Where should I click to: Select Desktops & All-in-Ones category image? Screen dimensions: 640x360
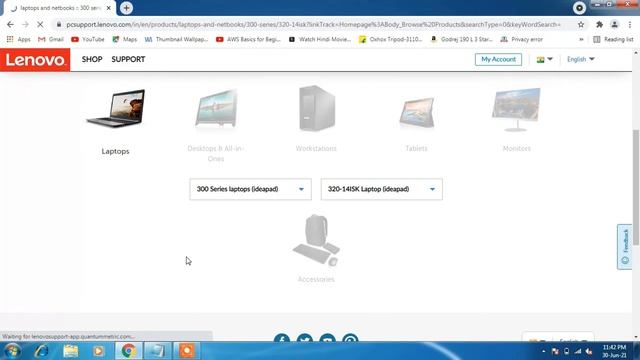216,109
